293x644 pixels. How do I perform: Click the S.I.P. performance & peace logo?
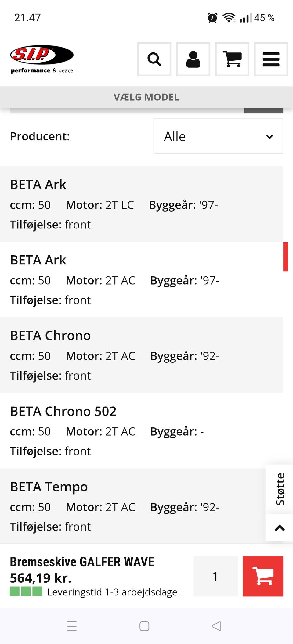click(x=42, y=59)
